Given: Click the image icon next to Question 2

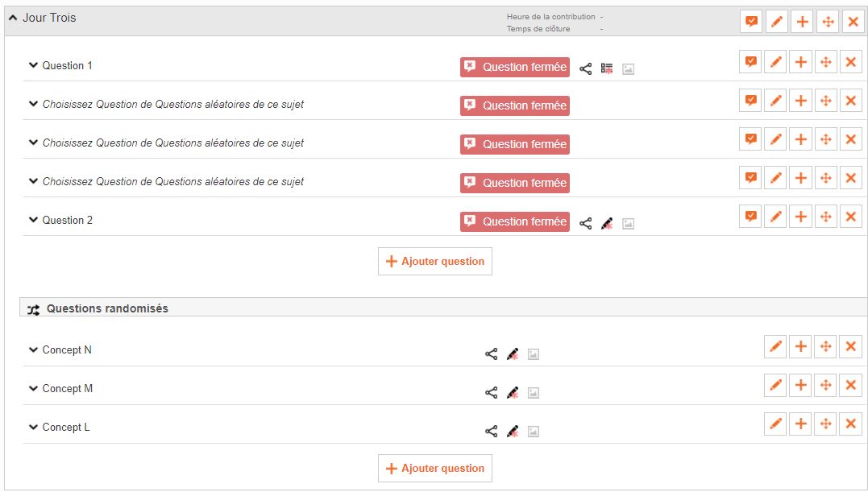Looking at the screenshot, I should point(628,224).
